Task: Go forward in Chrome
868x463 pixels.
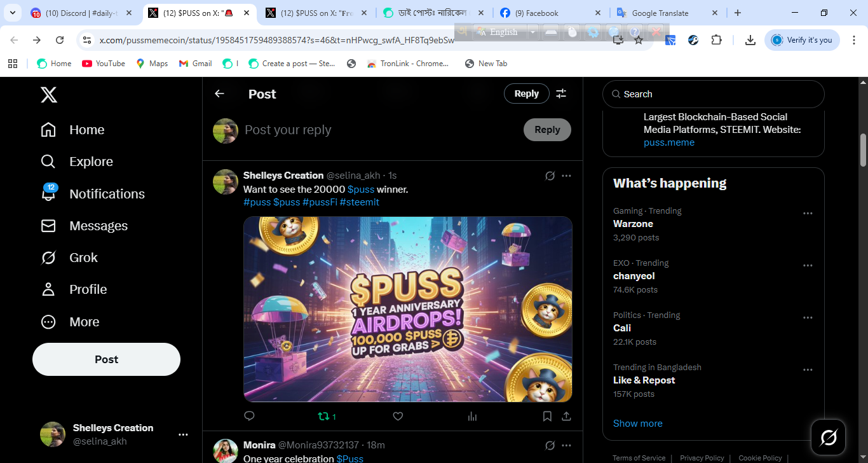Action: coord(37,40)
